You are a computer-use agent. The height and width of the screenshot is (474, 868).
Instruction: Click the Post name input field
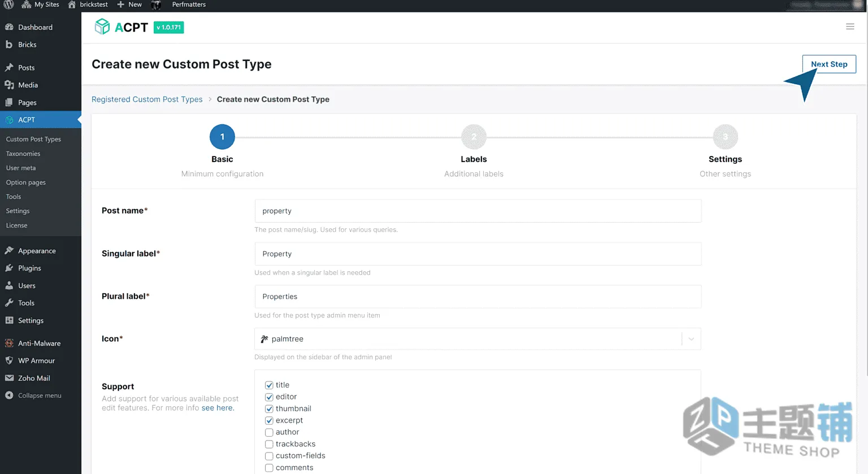[x=478, y=211]
